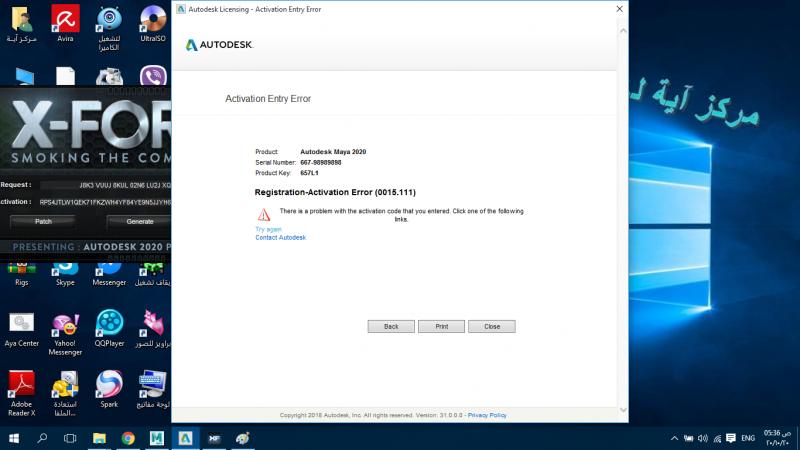Click the scrollbar down arrow in Autodesk dialog

pos(623,410)
